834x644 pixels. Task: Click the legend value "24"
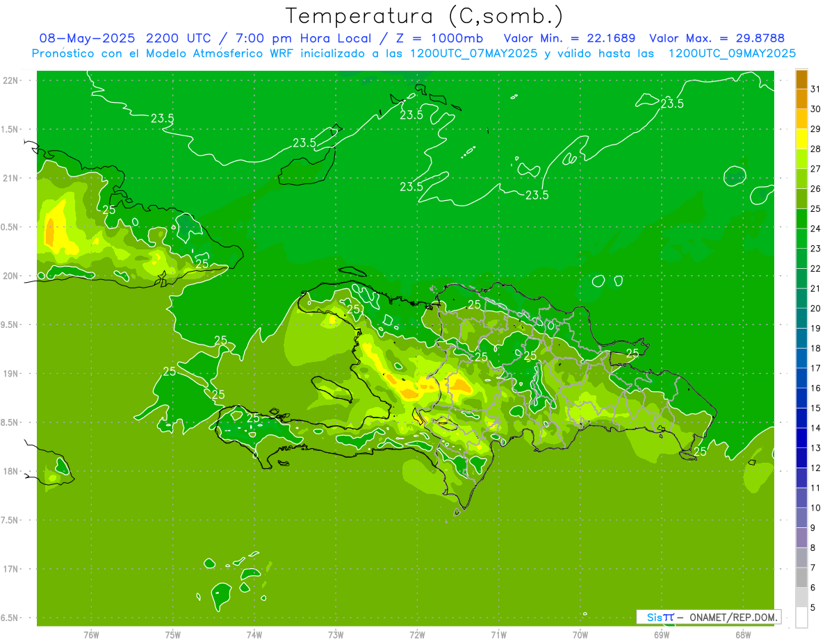pyautogui.click(x=816, y=229)
